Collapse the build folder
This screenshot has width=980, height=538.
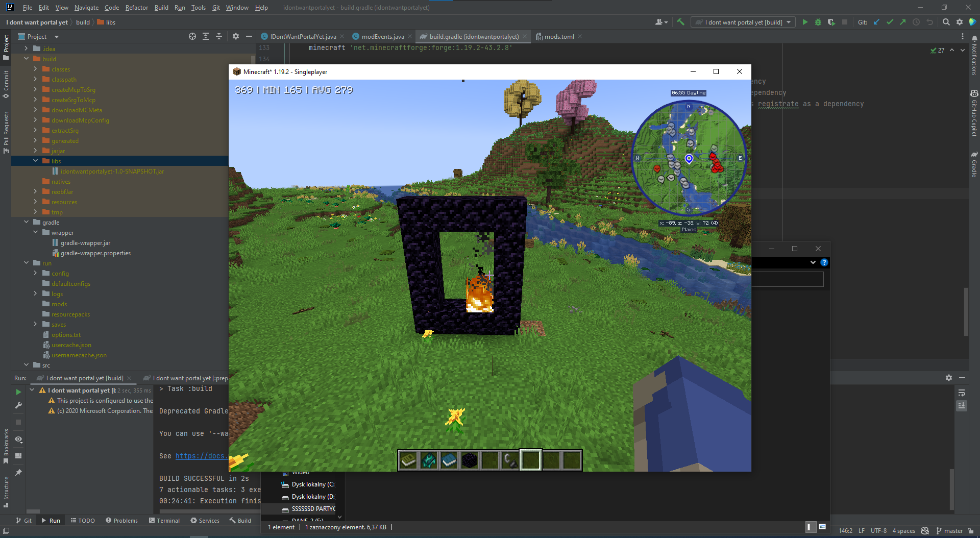click(x=26, y=59)
